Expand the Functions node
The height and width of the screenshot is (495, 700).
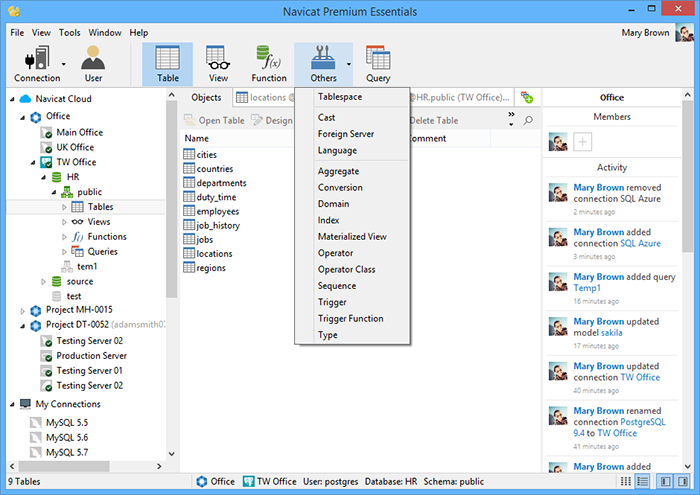point(64,237)
